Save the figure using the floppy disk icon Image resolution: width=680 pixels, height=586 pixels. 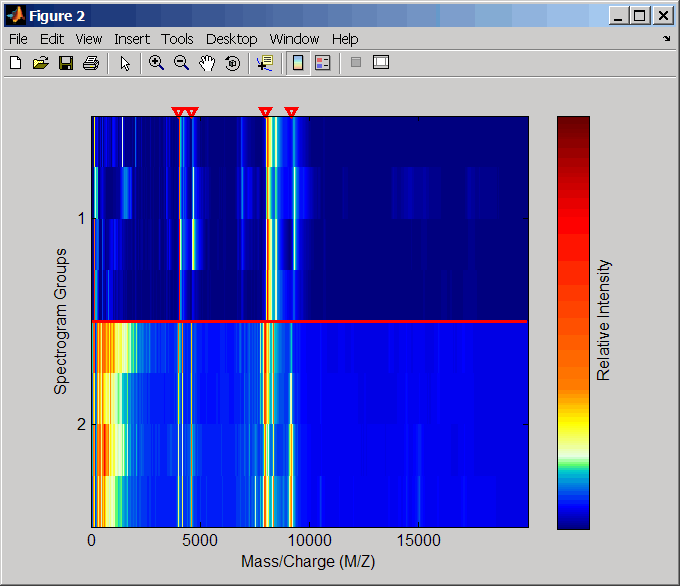[65, 63]
